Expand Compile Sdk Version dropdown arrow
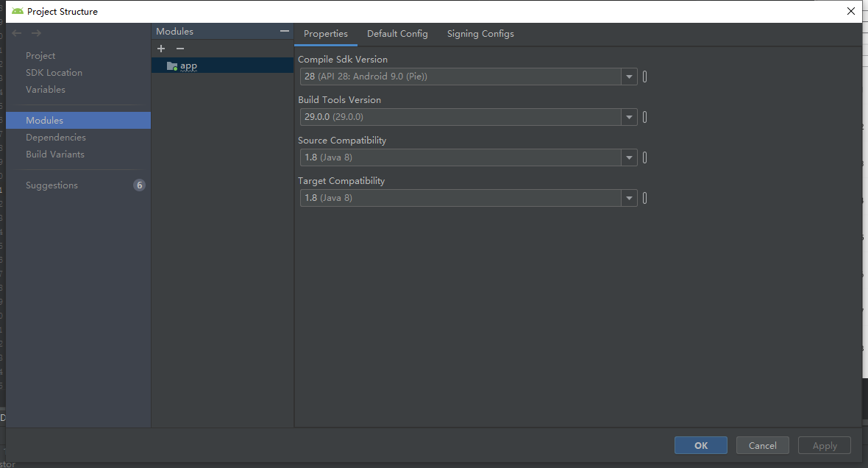 click(629, 77)
